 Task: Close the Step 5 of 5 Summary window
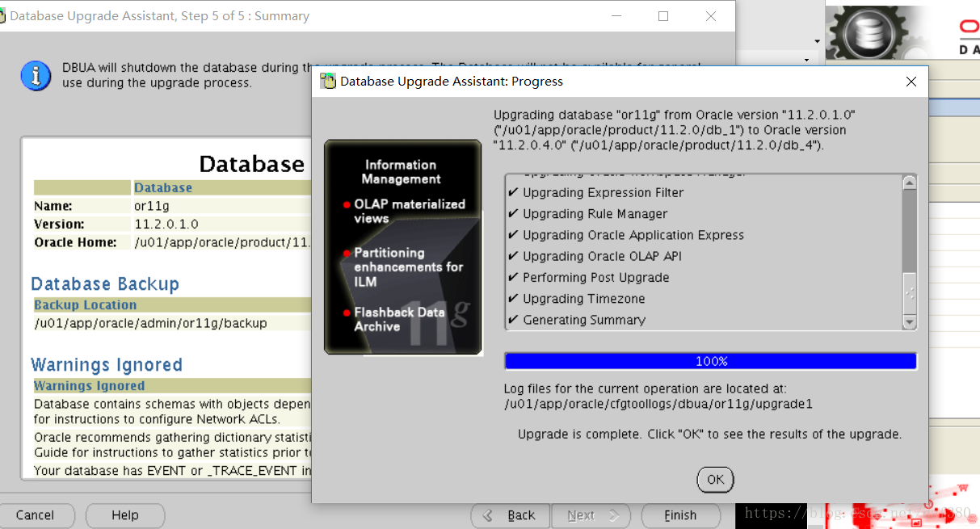pos(711,16)
